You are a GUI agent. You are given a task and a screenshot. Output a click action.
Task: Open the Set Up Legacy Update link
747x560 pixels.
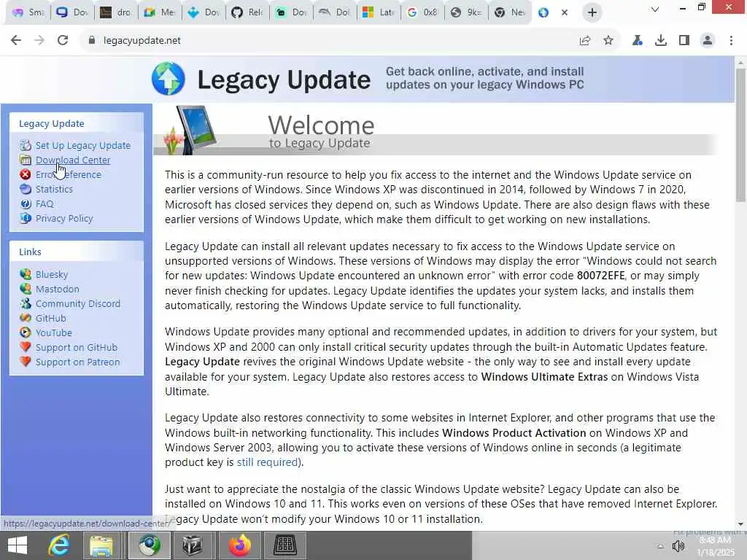coord(83,145)
